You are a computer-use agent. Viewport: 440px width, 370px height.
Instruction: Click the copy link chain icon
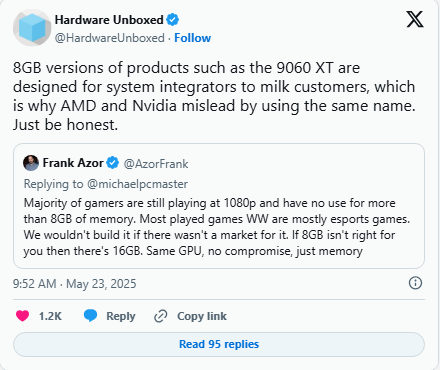pos(160,316)
